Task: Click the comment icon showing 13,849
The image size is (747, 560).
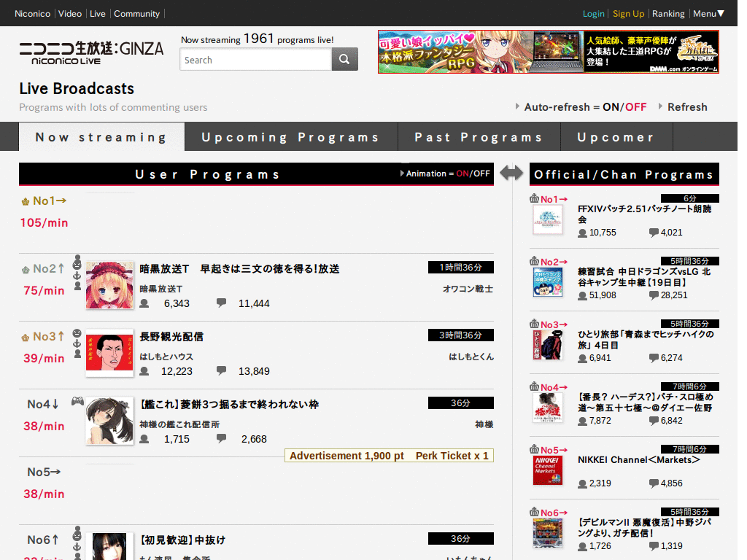Action: point(221,370)
